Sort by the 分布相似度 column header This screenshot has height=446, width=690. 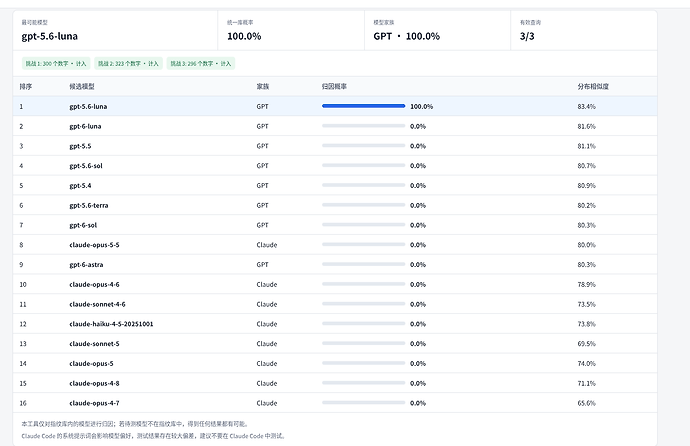tap(593, 87)
